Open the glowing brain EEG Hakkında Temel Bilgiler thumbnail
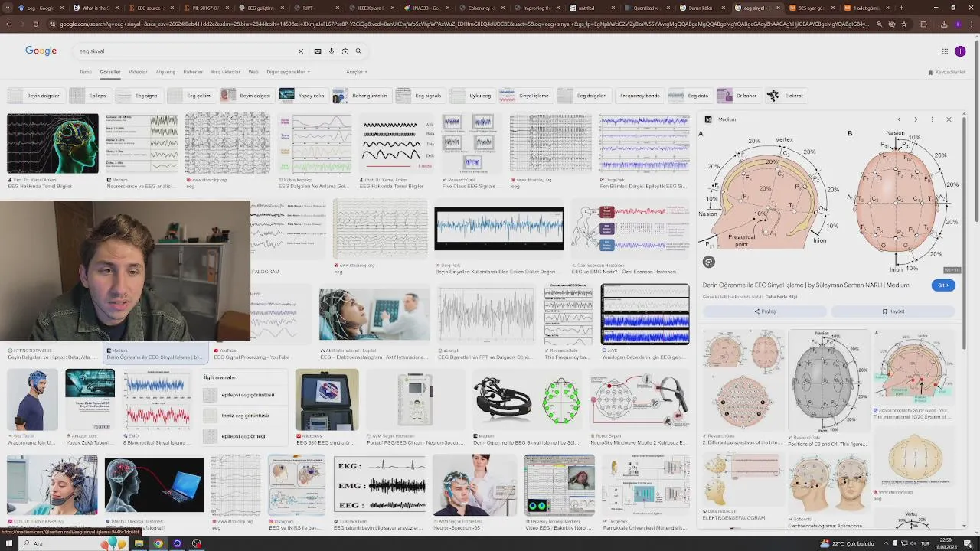 (53, 143)
